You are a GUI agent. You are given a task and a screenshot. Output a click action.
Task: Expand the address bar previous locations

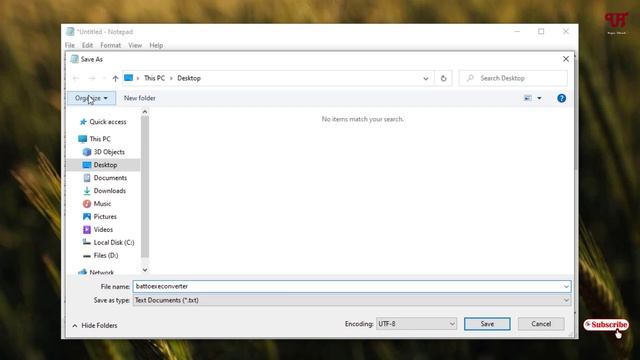click(x=426, y=78)
